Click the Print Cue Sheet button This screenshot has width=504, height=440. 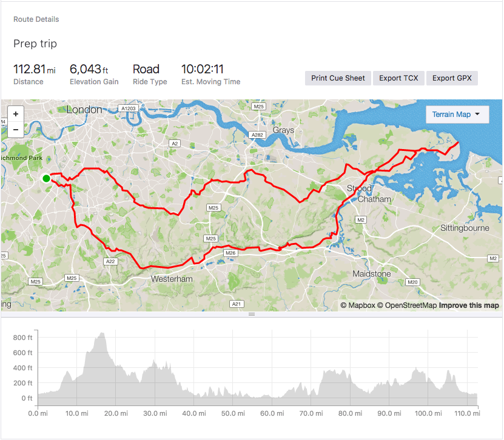[338, 78]
